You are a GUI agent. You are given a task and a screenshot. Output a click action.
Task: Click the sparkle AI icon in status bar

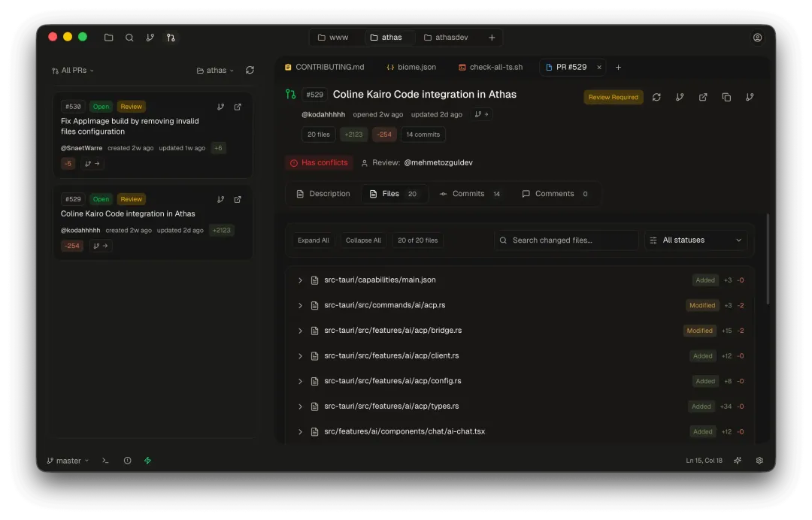[738, 461]
